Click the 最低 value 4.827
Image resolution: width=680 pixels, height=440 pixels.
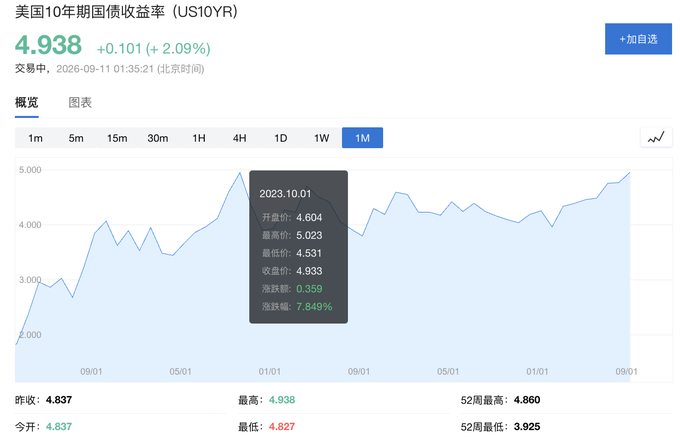click(x=282, y=427)
